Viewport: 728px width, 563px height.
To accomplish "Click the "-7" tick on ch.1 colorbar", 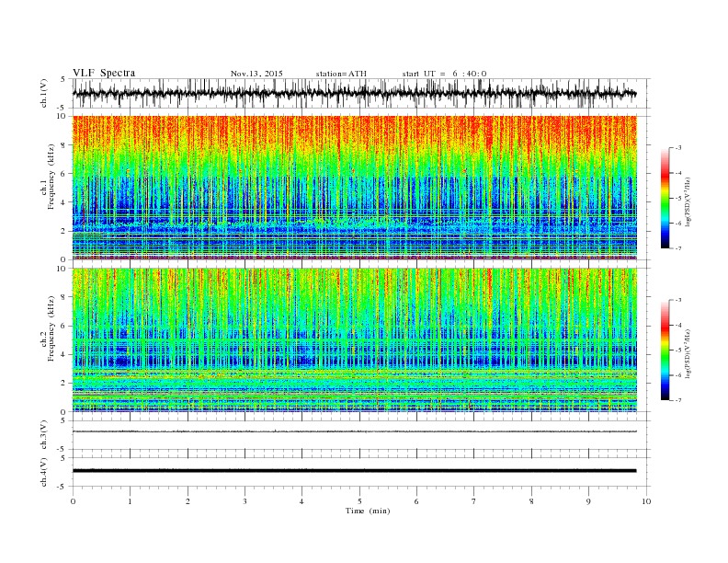I will tap(678, 248).
